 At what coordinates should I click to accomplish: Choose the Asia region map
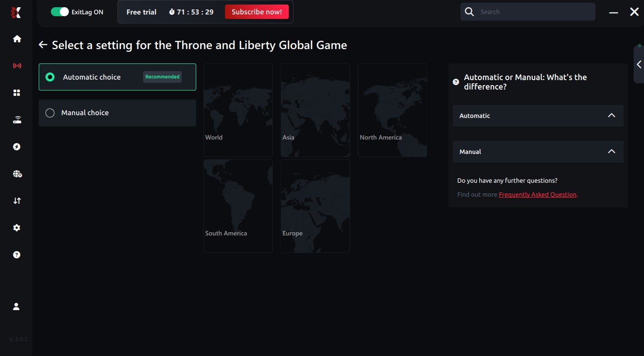pos(315,110)
